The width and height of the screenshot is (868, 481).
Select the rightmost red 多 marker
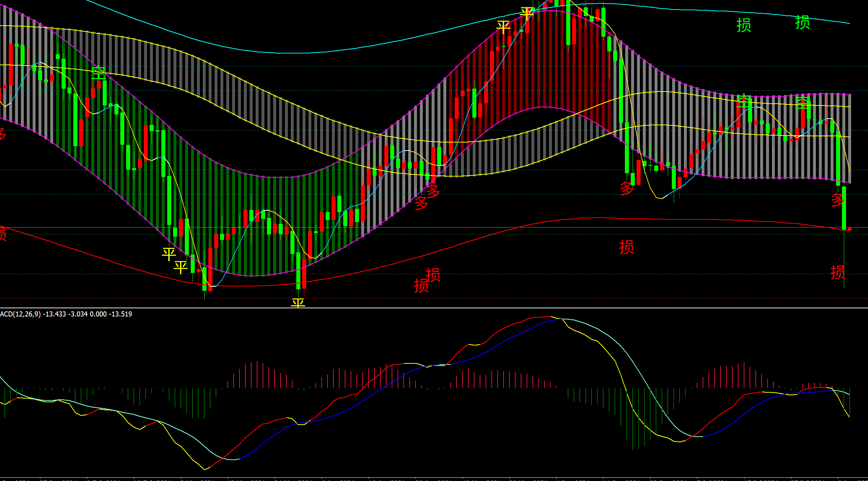pos(838,200)
